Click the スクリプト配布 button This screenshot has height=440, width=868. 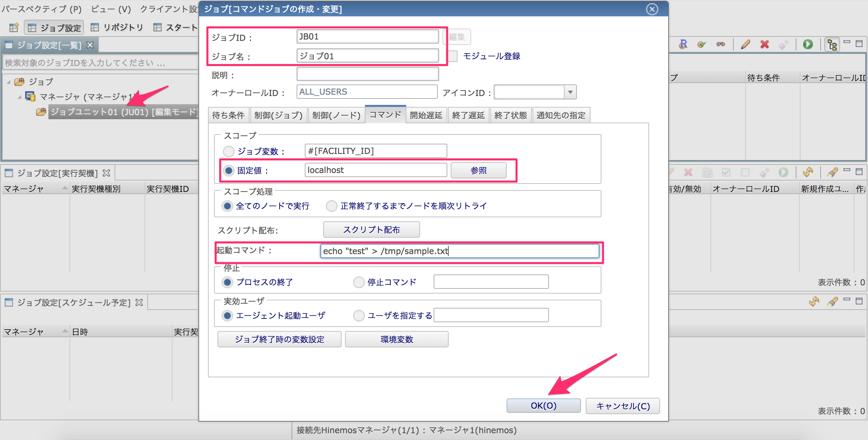[x=371, y=230]
